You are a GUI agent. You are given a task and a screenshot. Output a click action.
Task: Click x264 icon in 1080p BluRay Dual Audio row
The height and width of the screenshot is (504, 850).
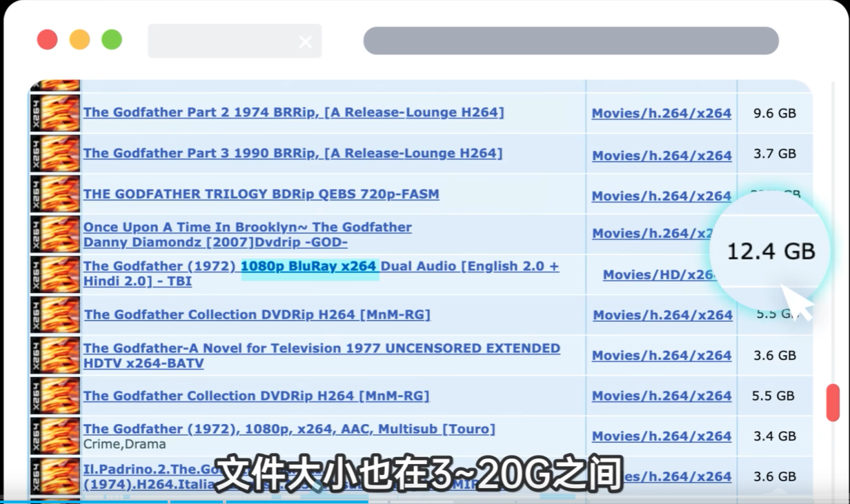pos(55,274)
